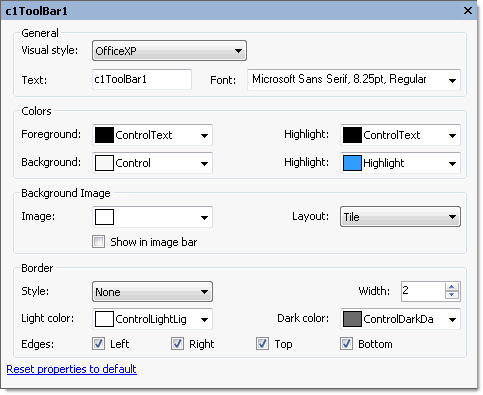483x395 pixels.
Task: Click the 'Visual style:' label
Action: (50, 50)
